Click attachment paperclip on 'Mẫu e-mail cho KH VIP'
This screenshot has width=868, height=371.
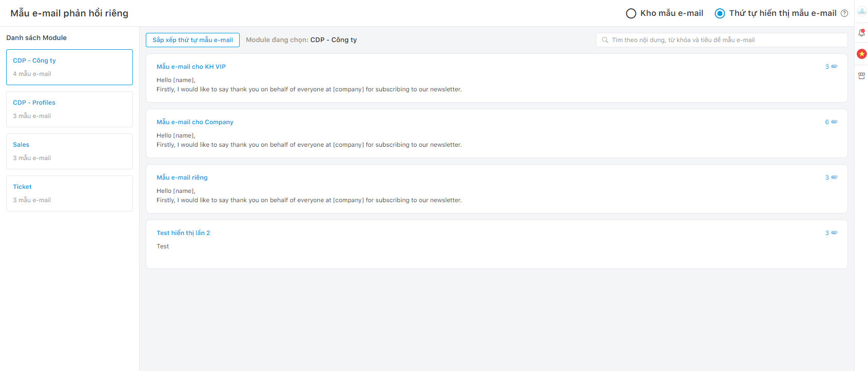(834, 67)
